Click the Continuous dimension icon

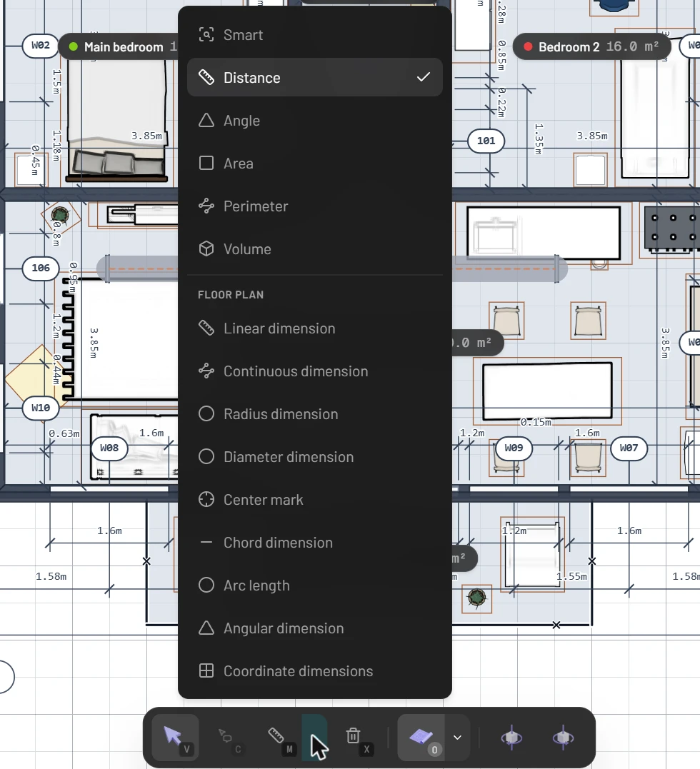[206, 371]
